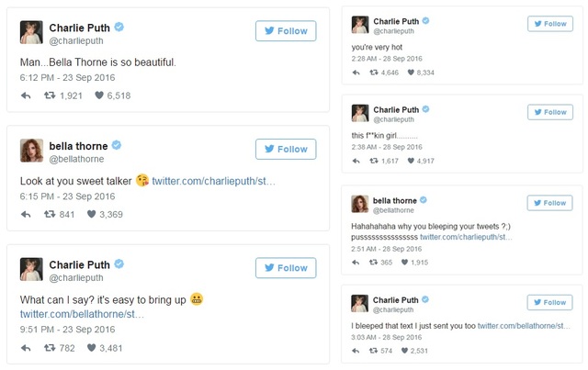Viewport: 588px width, 370px height.
Task: Open the 6:12 PM - 23 Sep 2016 timestamp
Action: tap(67, 77)
